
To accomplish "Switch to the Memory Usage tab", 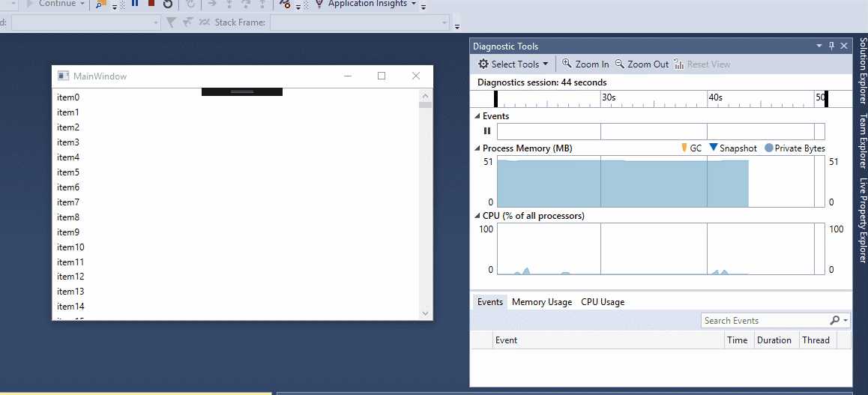I will tap(542, 302).
